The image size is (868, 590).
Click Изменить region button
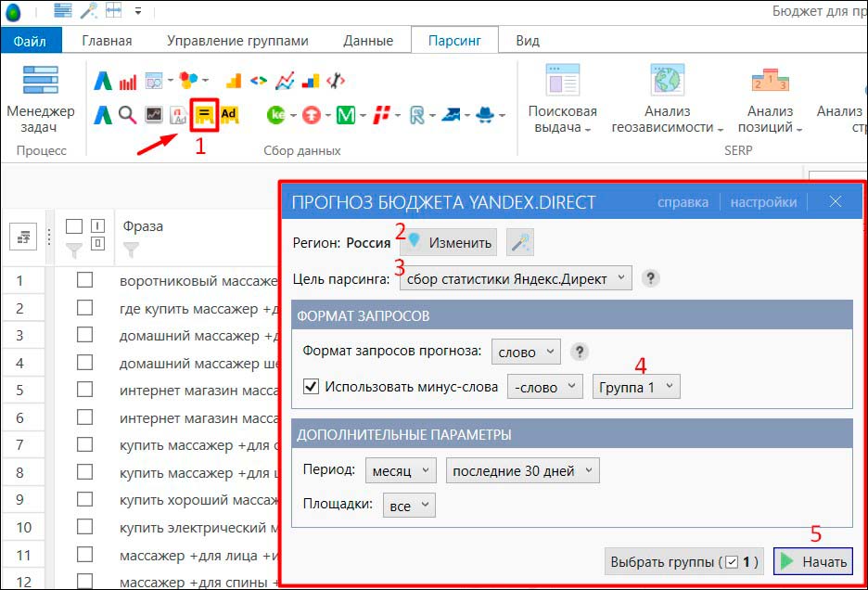pyautogui.click(x=449, y=242)
